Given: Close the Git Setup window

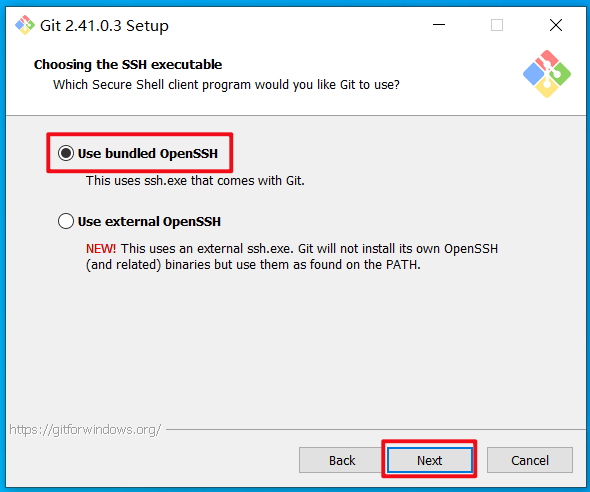Looking at the screenshot, I should (556, 25).
